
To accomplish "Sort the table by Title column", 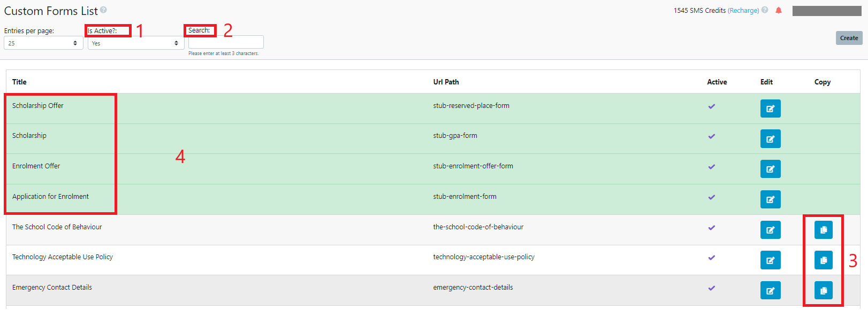I will (x=19, y=82).
